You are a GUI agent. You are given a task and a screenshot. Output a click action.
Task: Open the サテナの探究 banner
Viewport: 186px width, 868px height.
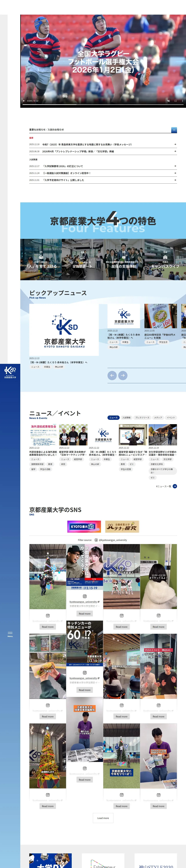[122, 527]
